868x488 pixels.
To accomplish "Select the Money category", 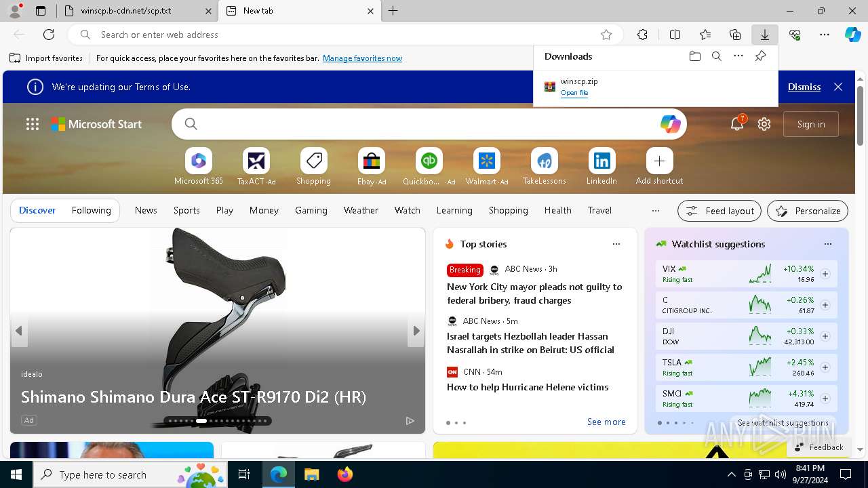I will (x=264, y=211).
